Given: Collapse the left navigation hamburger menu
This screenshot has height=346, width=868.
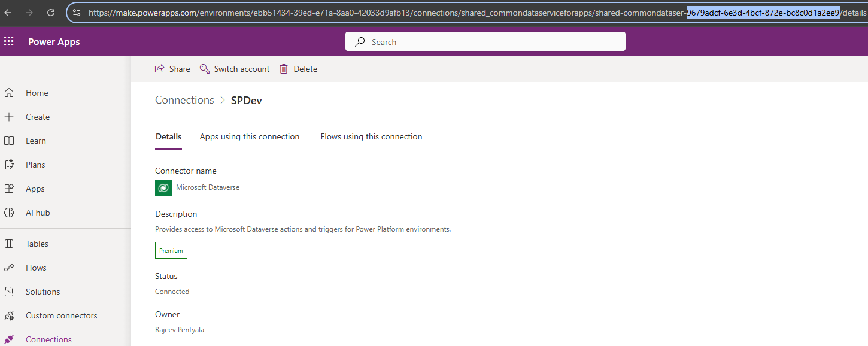Looking at the screenshot, I should (9, 68).
